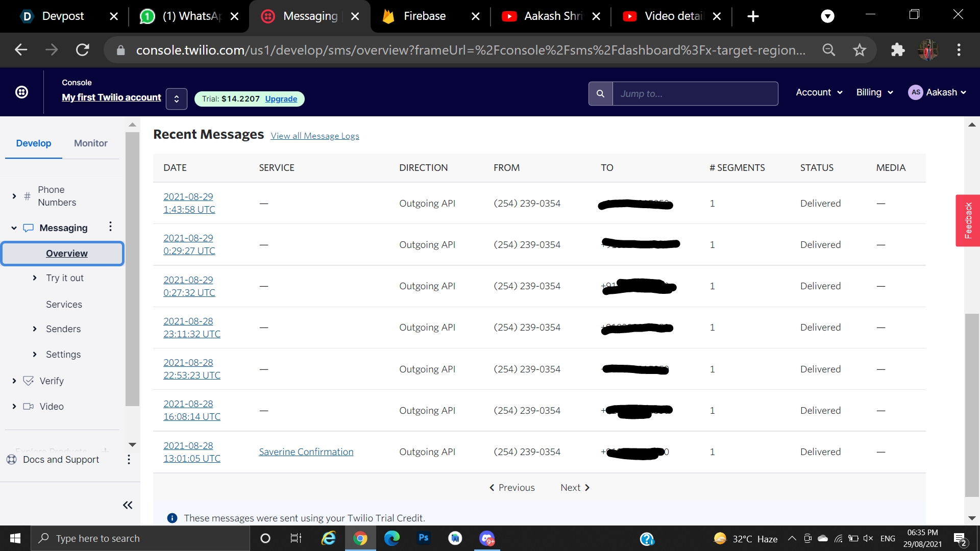Open View all Message Logs link
This screenshot has height=551, width=980.
pyautogui.click(x=314, y=136)
